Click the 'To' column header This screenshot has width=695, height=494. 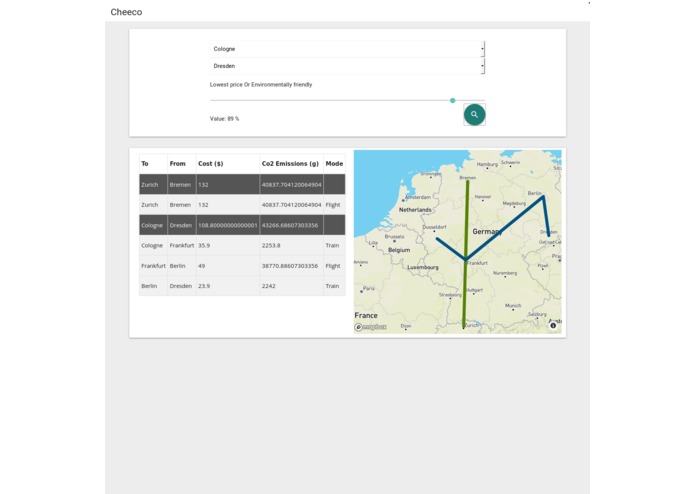point(145,163)
